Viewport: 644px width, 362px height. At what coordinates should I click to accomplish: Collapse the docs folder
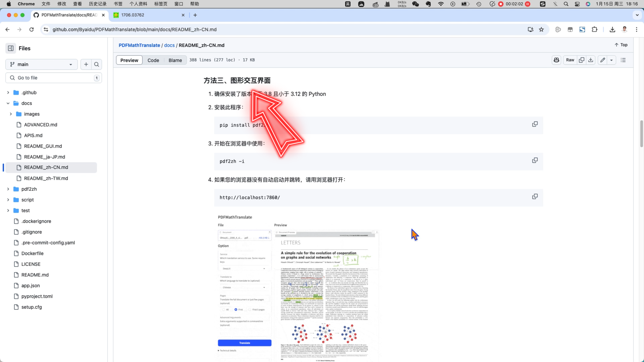[x=8, y=103]
